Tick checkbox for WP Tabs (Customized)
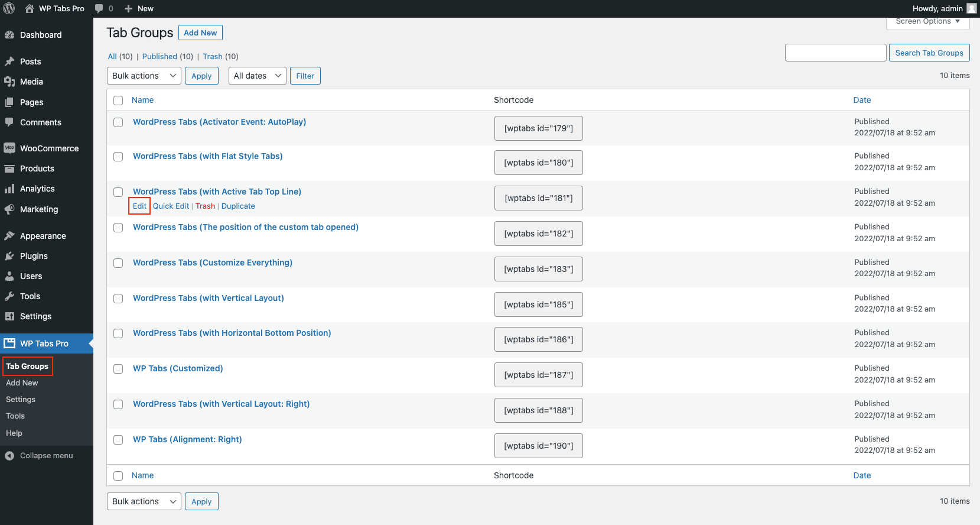980x525 pixels. pos(118,369)
